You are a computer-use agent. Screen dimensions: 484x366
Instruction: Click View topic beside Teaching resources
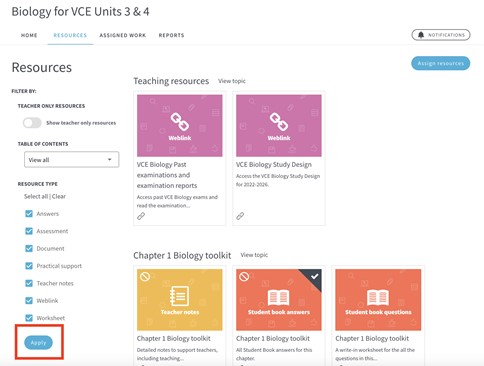point(232,81)
